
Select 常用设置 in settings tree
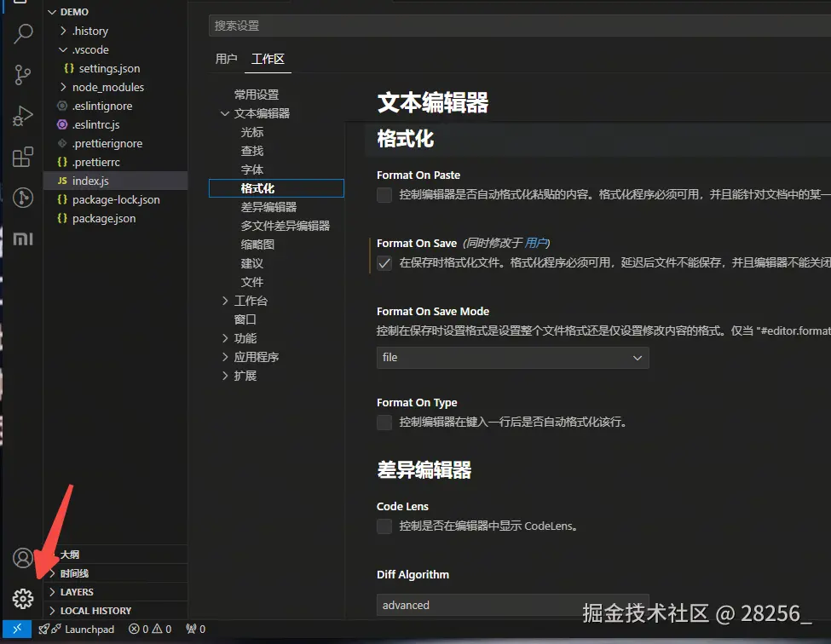click(257, 95)
